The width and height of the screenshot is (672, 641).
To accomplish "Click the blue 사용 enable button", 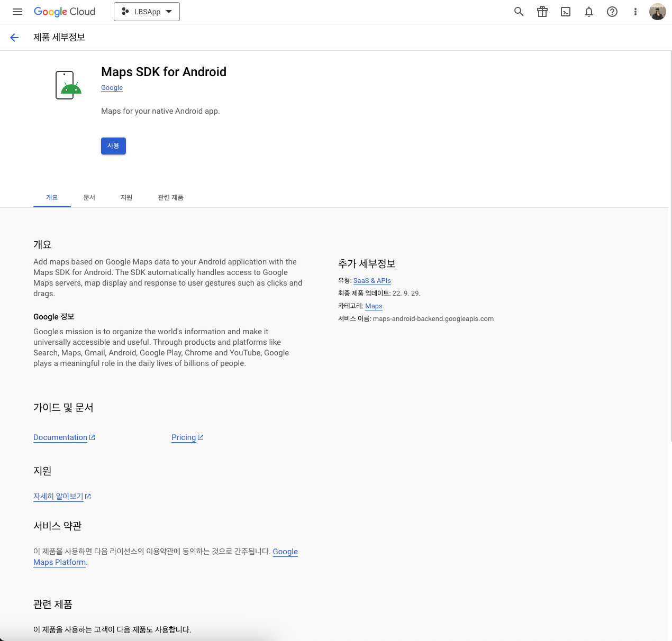I will coord(113,146).
